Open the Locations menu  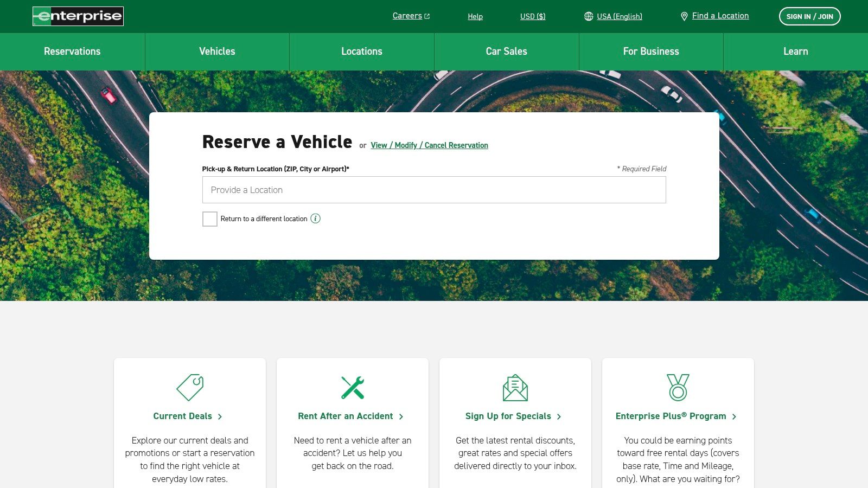tap(362, 52)
